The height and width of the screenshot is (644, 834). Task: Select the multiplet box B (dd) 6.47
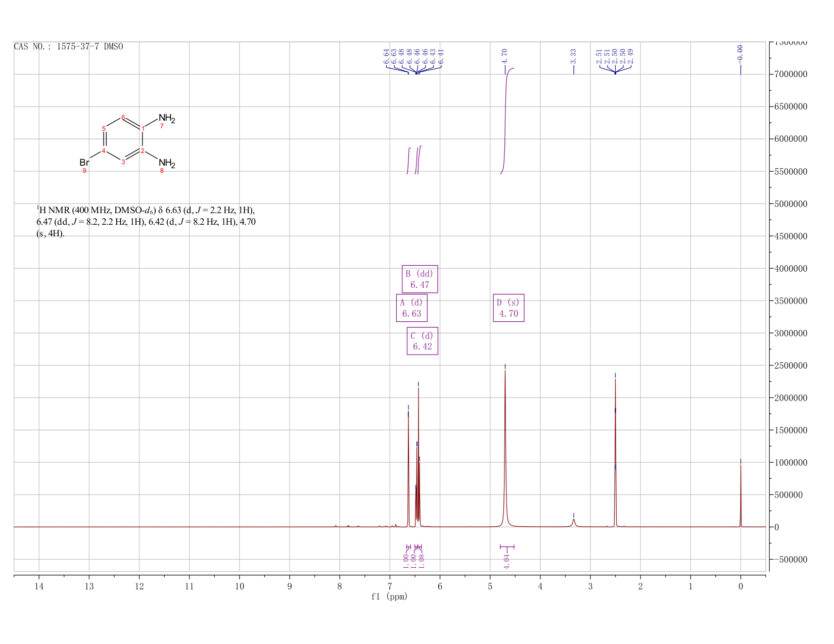point(420,279)
